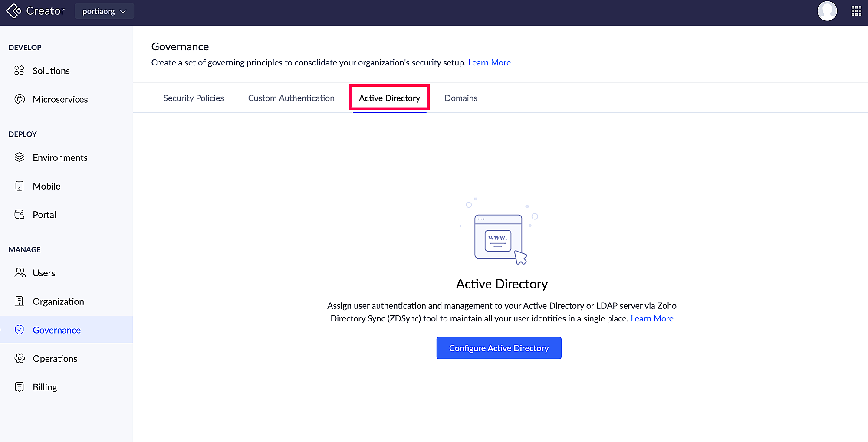Viewport: 868px width, 442px height.
Task: Expand the portiaorg workspace dropdown
Action: click(x=104, y=11)
